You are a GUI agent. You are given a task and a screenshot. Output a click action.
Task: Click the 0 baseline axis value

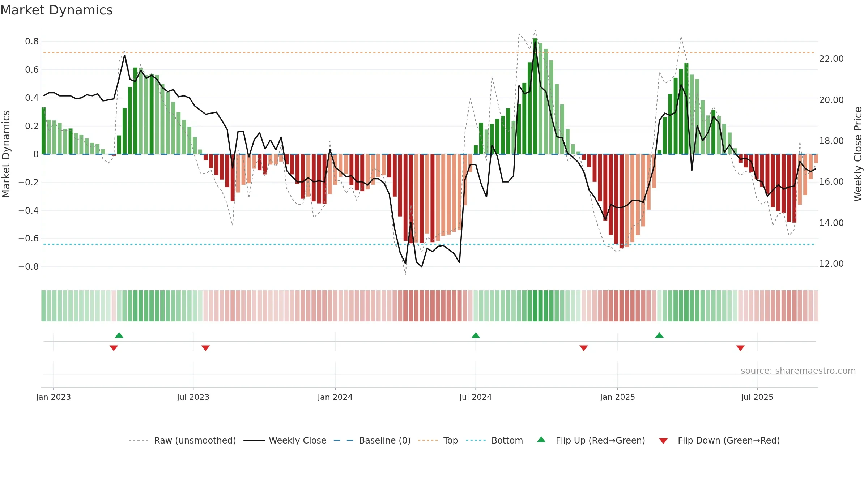click(x=36, y=154)
